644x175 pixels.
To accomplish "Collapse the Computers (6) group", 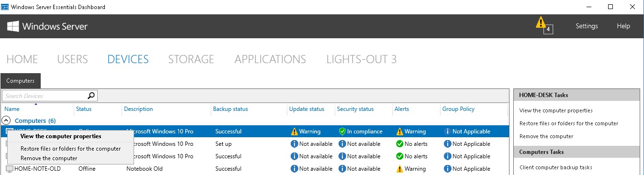I will 7,120.
